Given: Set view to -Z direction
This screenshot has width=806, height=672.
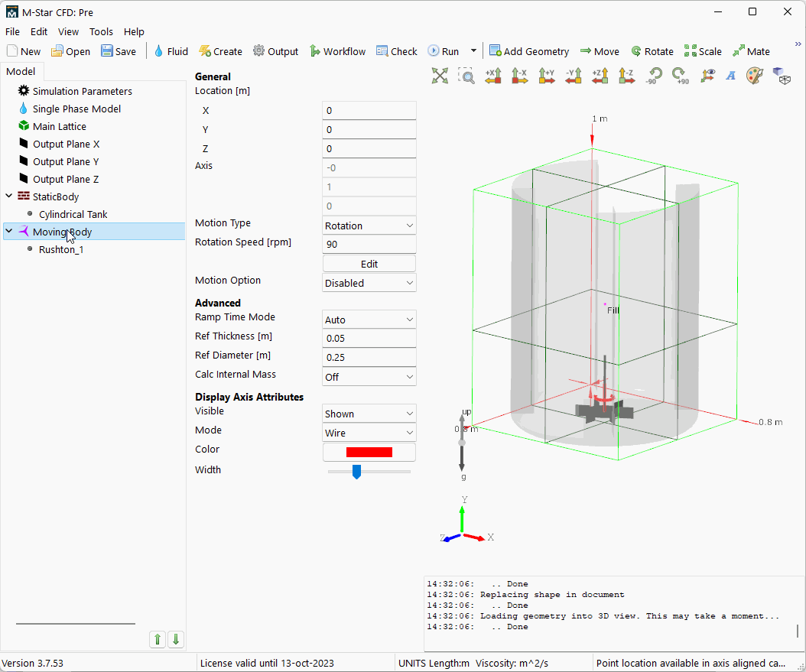Looking at the screenshot, I should point(626,76).
